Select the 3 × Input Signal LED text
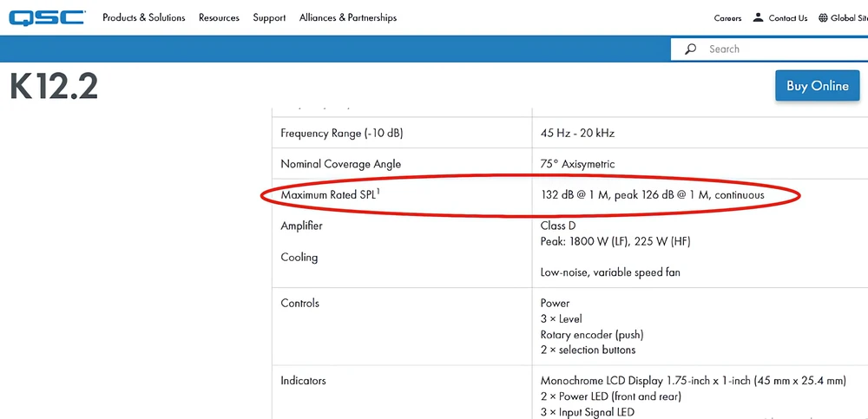868x419 pixels. 588,412
